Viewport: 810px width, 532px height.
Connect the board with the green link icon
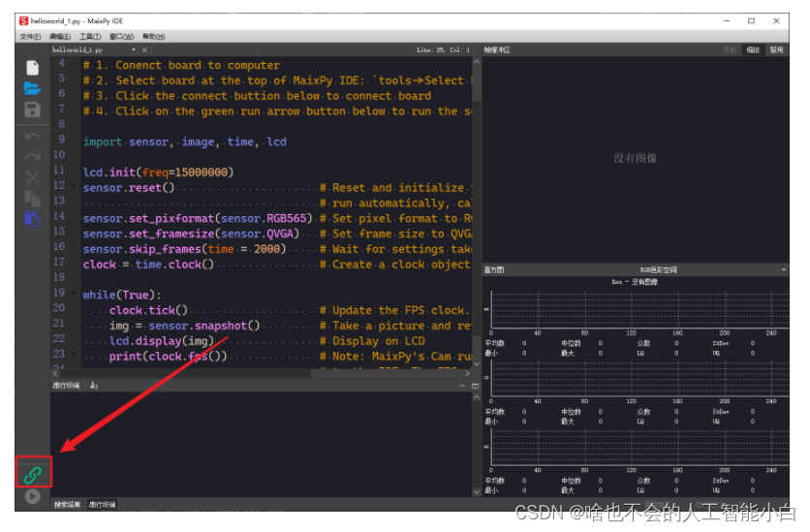pyautogui.click(x=33, y=475)
